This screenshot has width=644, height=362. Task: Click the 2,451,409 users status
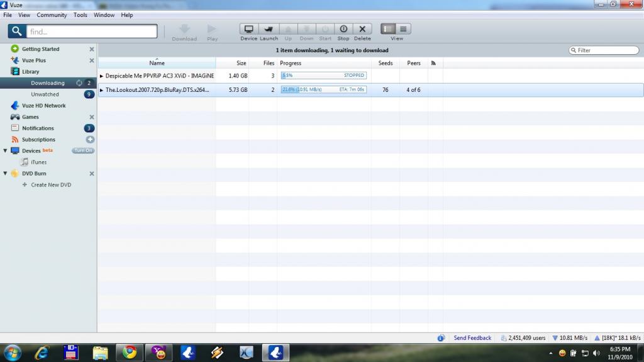pos(523,338)
